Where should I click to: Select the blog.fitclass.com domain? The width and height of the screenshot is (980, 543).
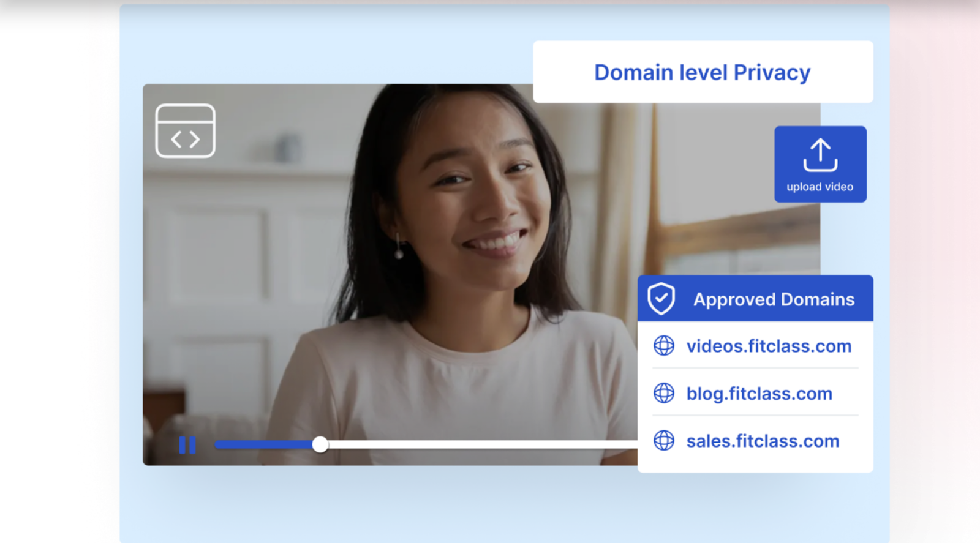759,394
